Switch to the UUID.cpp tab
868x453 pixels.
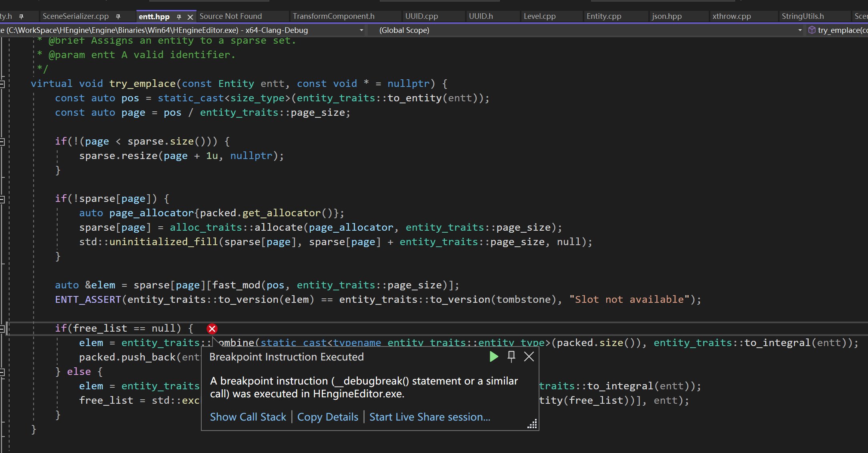pyautogui.click(x=421, y=16)
